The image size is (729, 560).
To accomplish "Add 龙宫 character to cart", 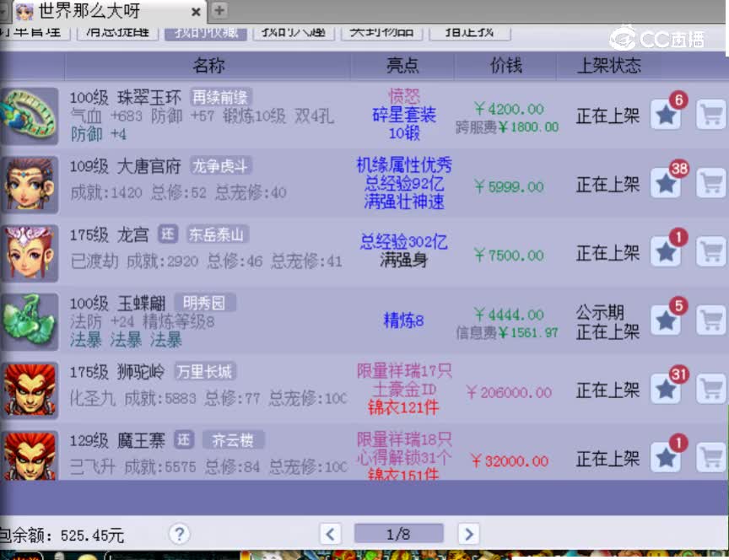I will tap(711, 252).
